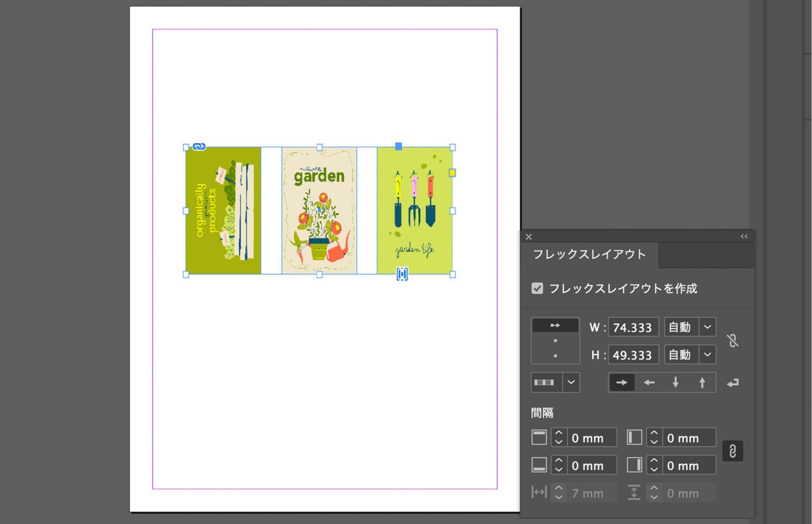The image size is (812, 524).
Task: Select the フレックスレイアウト panel tab
Action: 590,254
